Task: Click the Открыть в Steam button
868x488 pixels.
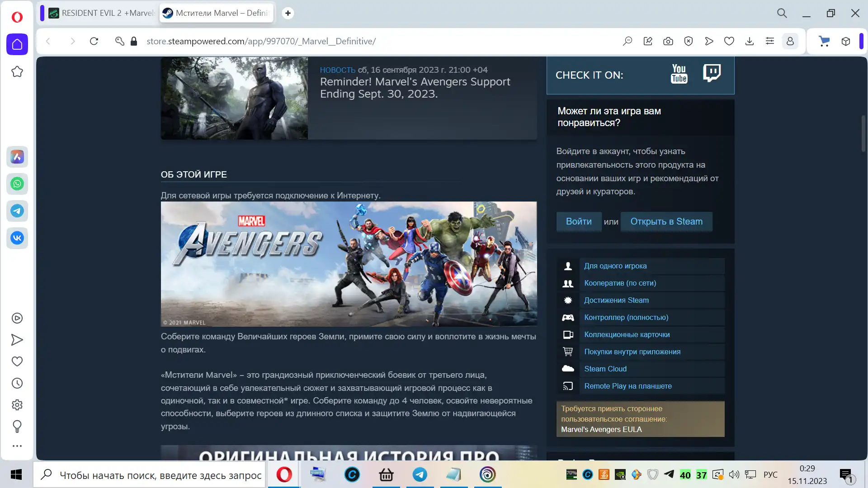Action: pyautogui.click(x=666, y=221)
